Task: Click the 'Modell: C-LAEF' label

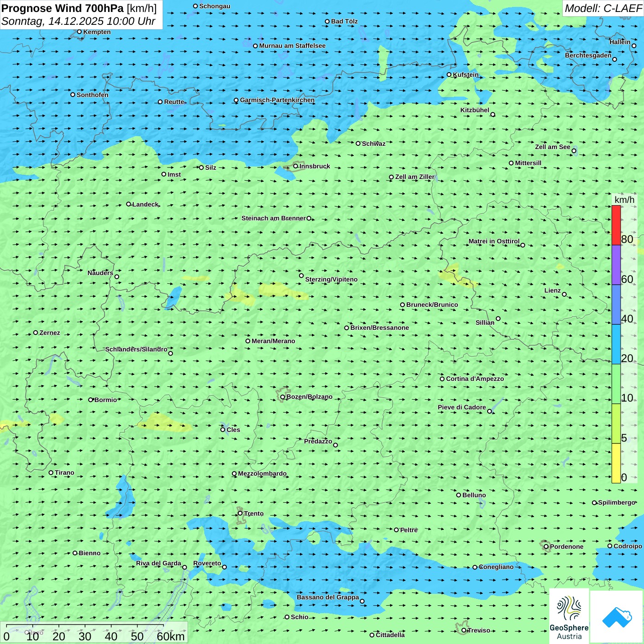Action: pyautogui.click(x=603, y=8)
